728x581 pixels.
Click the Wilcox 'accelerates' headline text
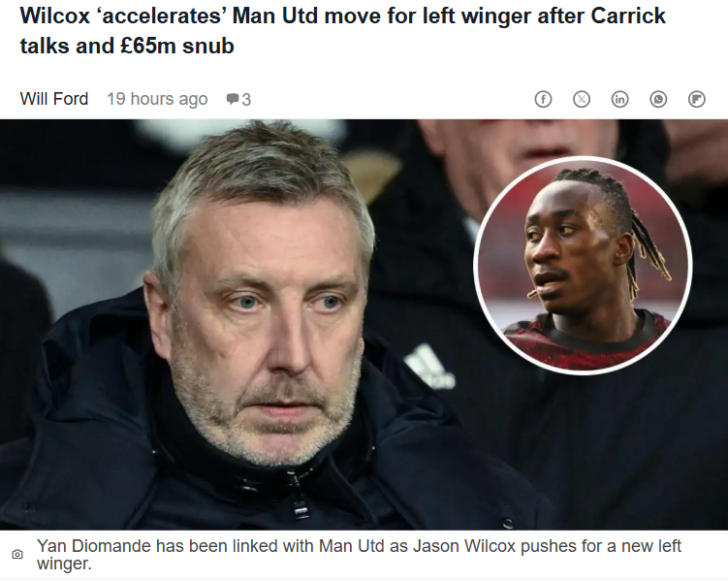[342, 31]
